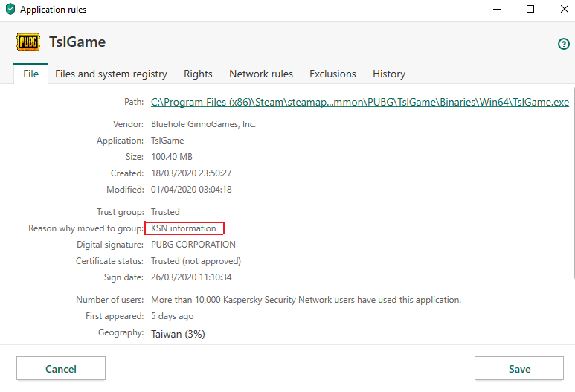Click the Taiwan (3%) geography entry

[178, 334]
